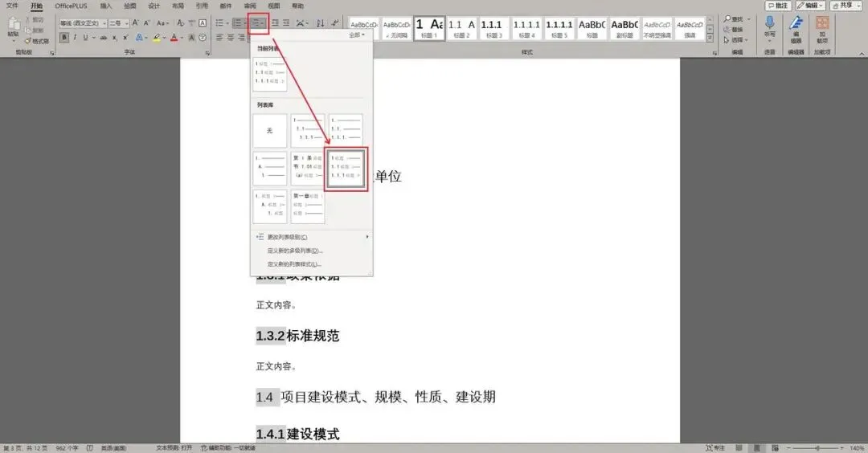Apply the 标题 1 style
Screen dimensions: 868x453
(x=429, y=28)
